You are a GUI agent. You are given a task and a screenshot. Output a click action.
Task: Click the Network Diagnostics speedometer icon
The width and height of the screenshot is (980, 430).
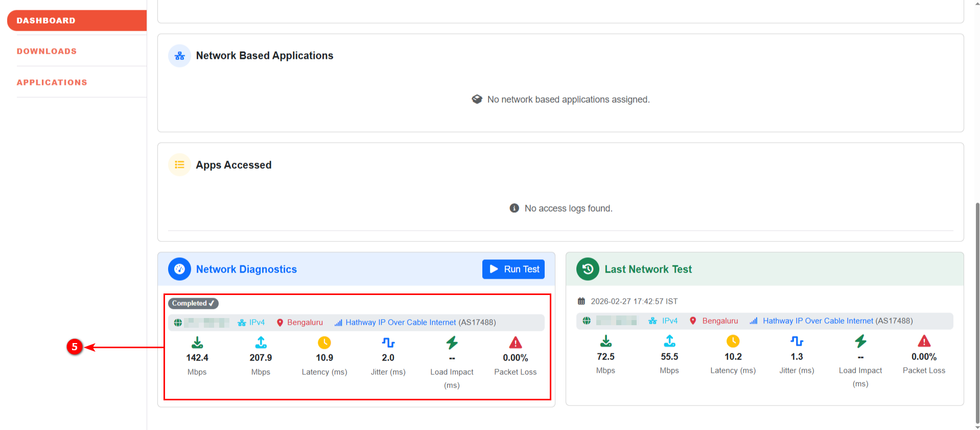click(179, 269)
